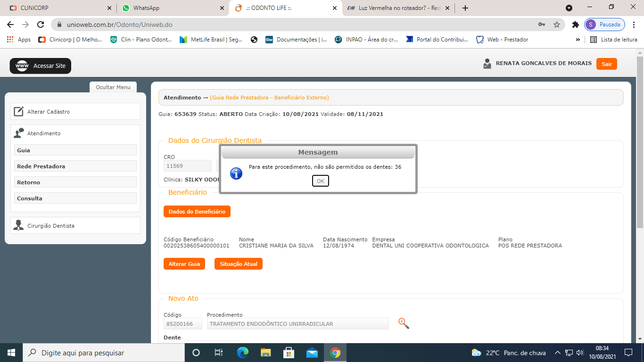Click Alterar Guia button
This screenshot has height=362, width=644.
point(184,264)
